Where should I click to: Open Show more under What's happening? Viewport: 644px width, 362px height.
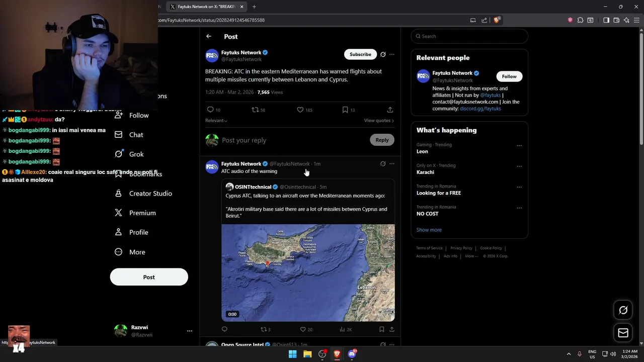pyautogui.click(x=429, y=230)
